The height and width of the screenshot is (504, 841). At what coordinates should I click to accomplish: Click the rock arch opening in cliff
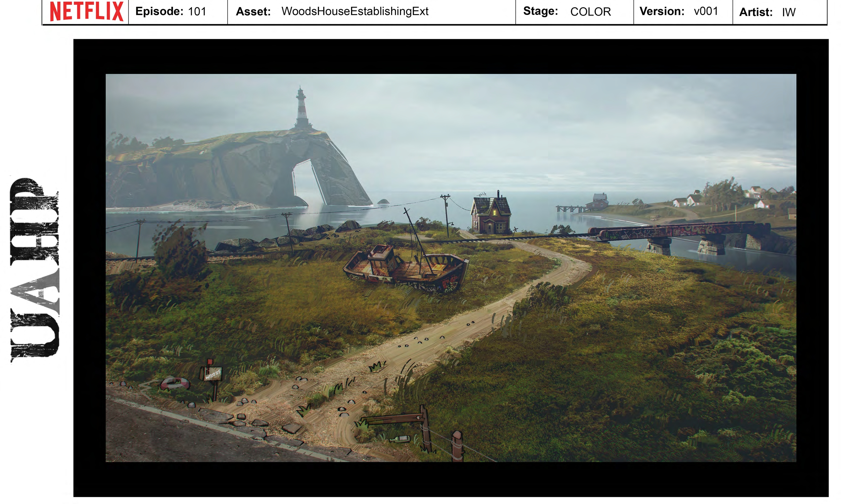pos(305,182)
